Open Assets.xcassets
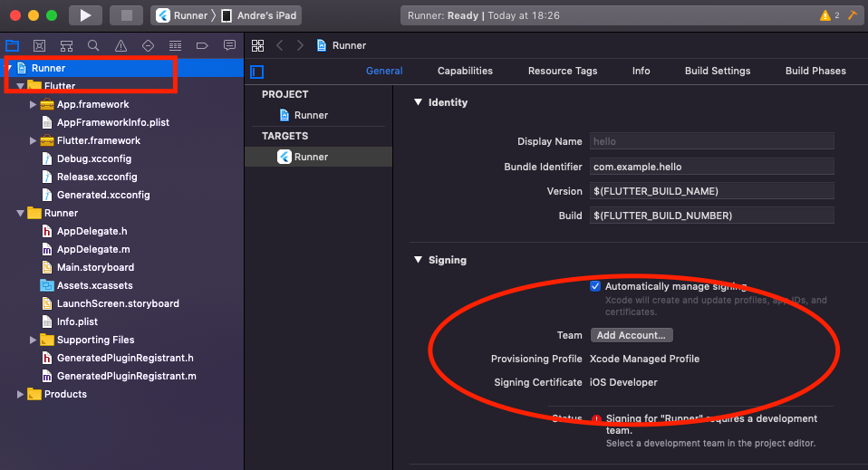 (x=94, y=285)
